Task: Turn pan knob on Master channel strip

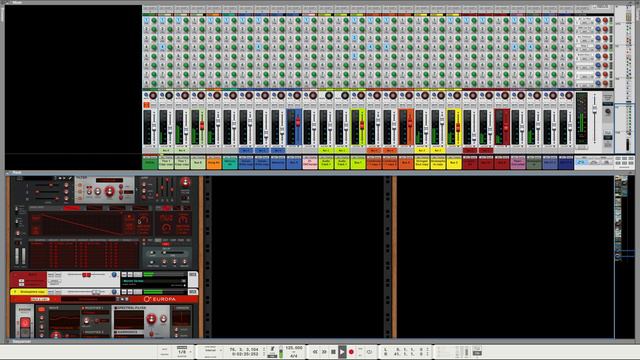Action: (153, 96)
